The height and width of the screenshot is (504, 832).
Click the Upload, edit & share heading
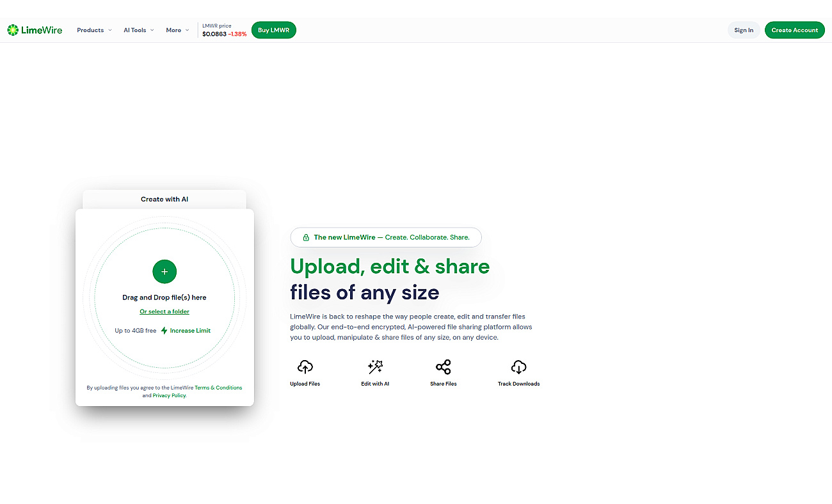point(390,267)
